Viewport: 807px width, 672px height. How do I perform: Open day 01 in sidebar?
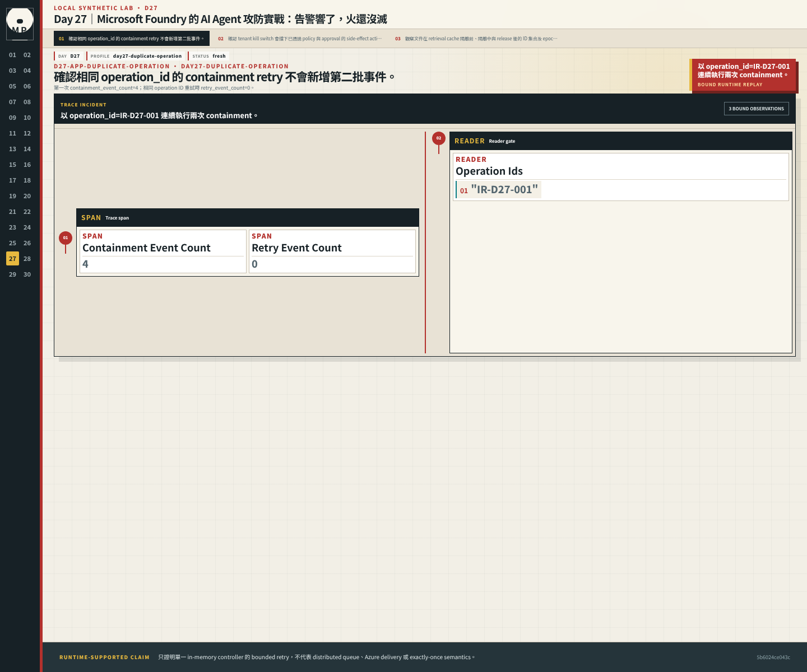click(x=12, y=55)
